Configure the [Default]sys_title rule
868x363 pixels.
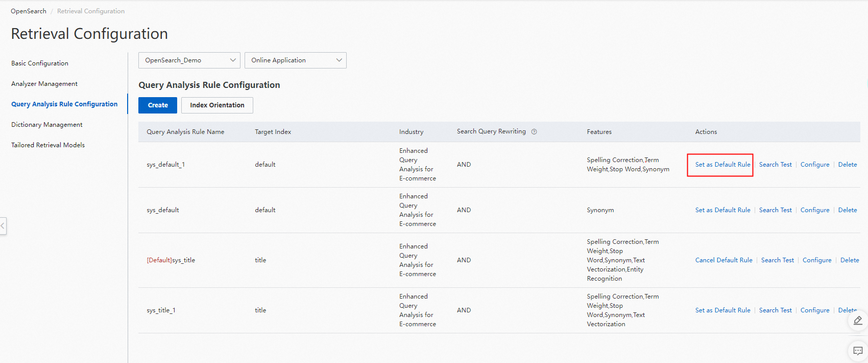tap(817, 260)
